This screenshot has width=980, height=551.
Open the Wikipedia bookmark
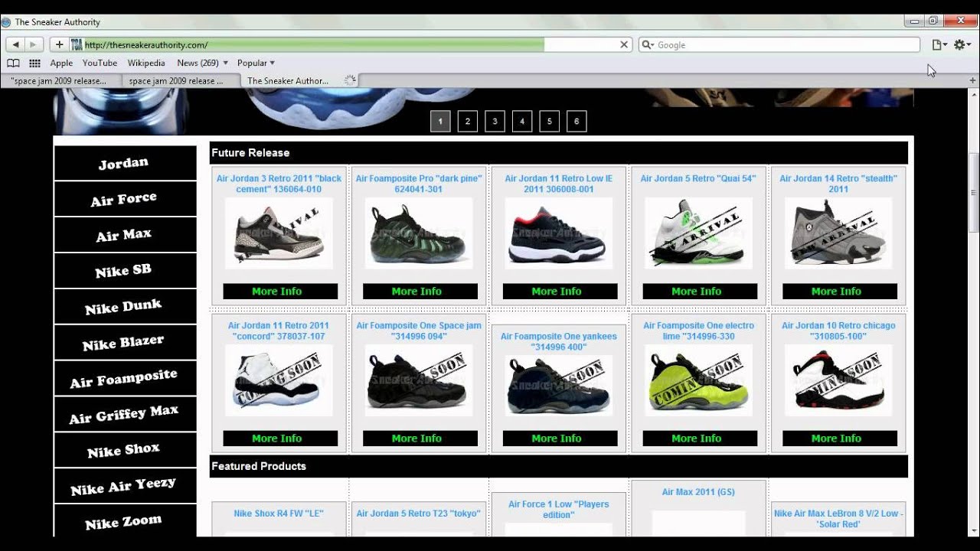tap(146, 63)
